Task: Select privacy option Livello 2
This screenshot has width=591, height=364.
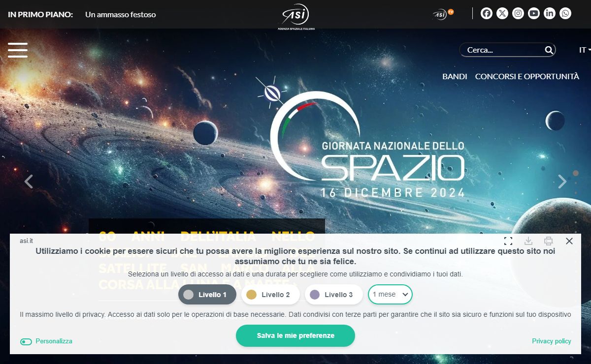Action: [x=270, y=295]
